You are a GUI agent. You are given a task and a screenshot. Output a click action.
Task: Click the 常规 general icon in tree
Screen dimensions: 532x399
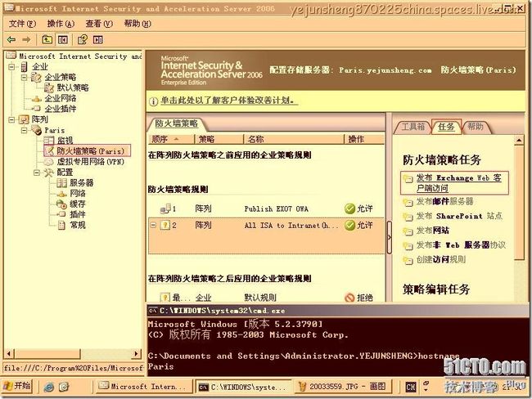(x=61, y=225)
